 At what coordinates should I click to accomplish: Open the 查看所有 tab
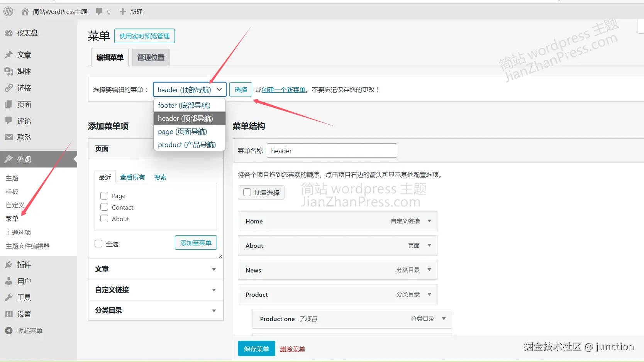pyautogui.click(x=132, y=177)
